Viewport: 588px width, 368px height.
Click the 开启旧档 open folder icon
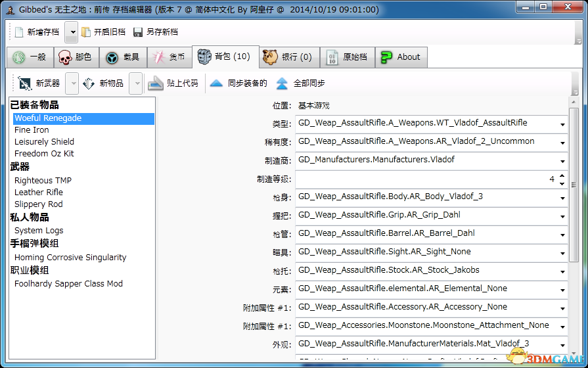pyautogui.click(x=86, y=32)
